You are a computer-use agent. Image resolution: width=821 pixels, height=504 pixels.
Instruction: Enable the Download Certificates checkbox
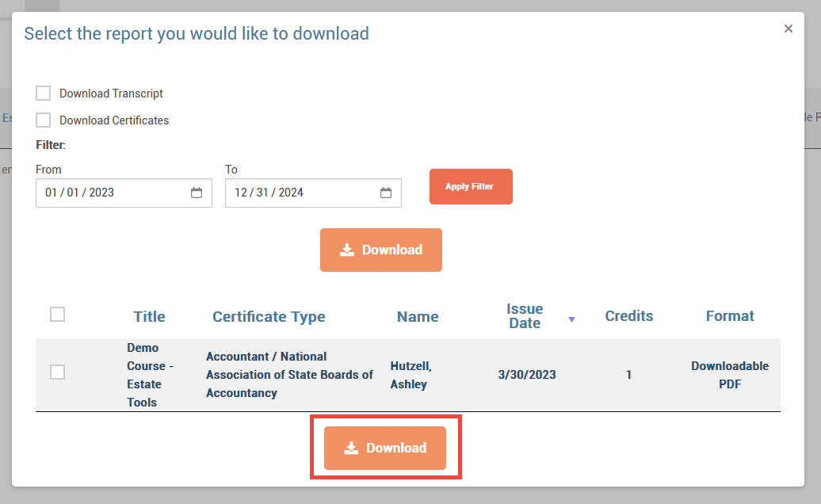(44, 120)
